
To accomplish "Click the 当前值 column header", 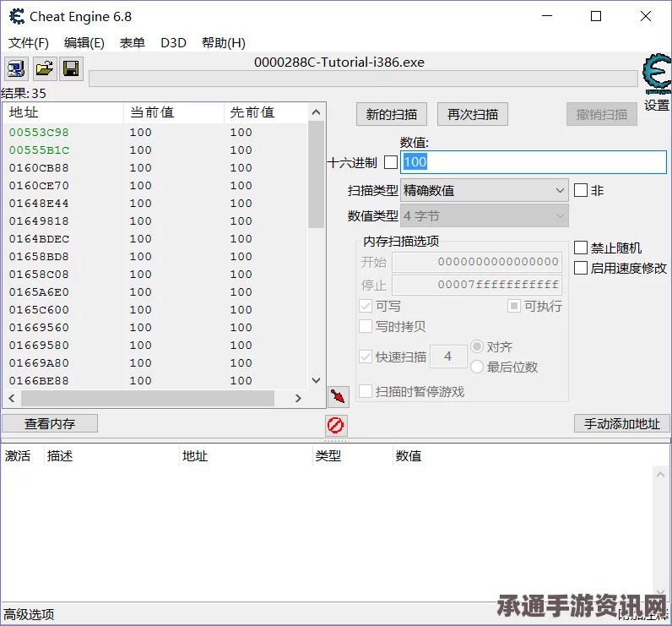I will tap(174, 112).
